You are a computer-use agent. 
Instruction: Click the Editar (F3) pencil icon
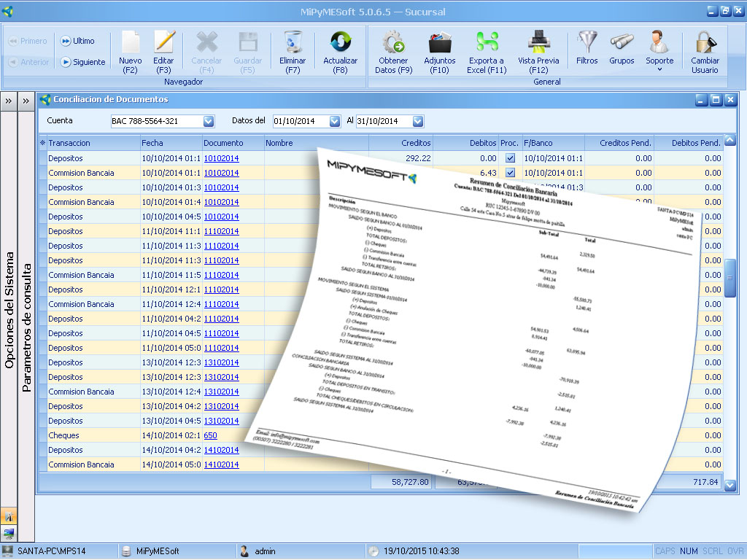point(164,42)
